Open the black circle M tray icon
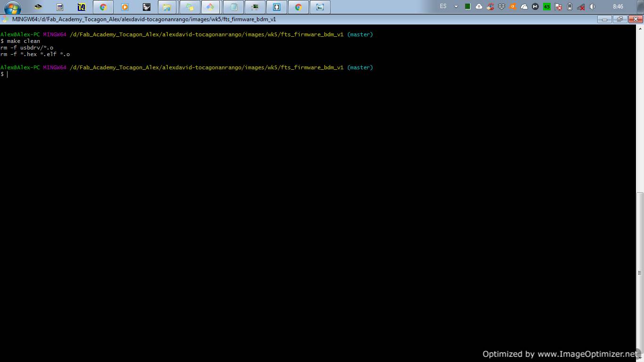Image resolution: width=644 pixels, height=362 pixels. pos(535,7)
